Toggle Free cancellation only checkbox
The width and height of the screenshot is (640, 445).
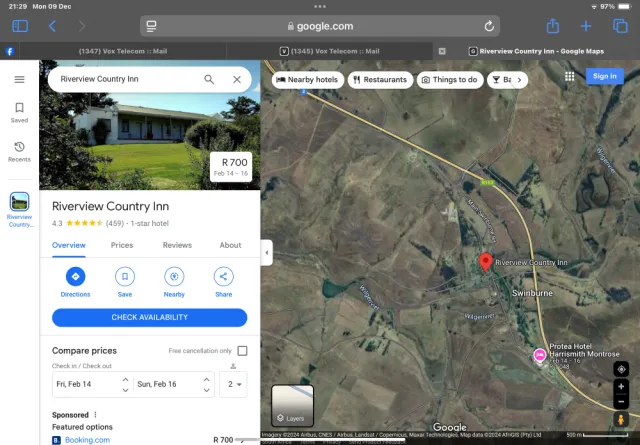coord(242,351)
